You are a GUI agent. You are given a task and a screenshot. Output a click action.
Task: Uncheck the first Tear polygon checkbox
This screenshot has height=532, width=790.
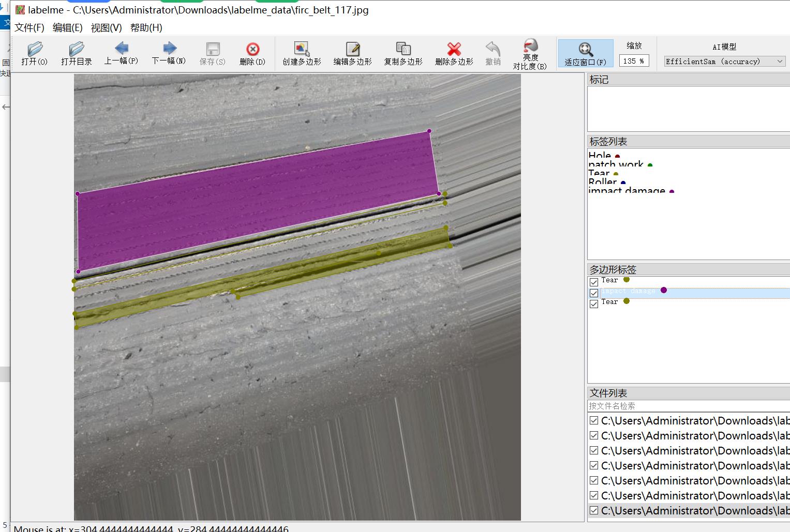click(x=594, y=282)
